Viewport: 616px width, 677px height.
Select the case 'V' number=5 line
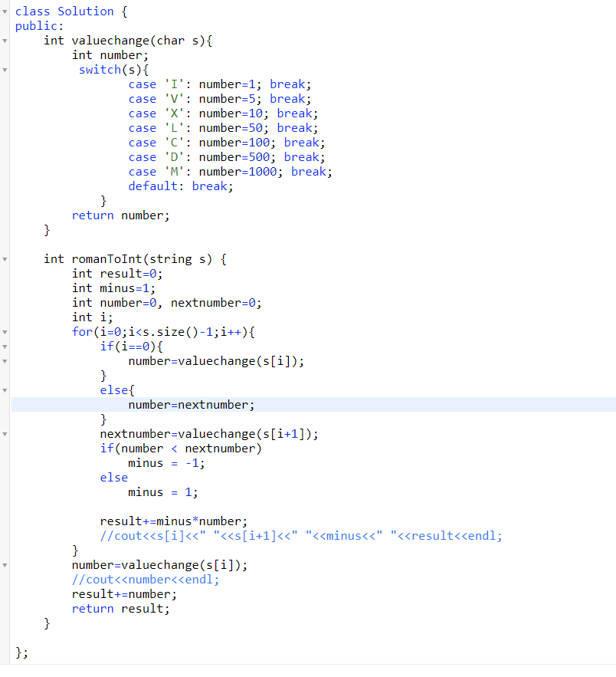coord(220,99)
